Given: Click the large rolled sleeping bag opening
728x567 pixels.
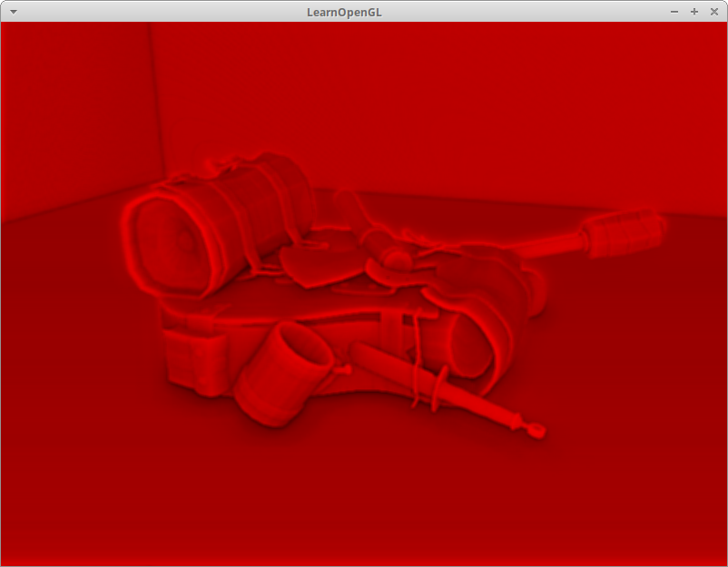Looking at the screenshot, I should click(175, 239).
